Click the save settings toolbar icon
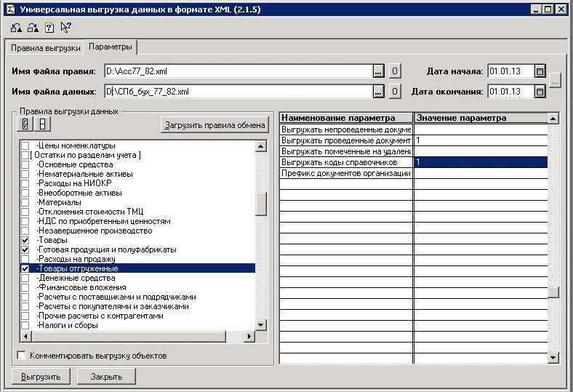 (33, 28)
